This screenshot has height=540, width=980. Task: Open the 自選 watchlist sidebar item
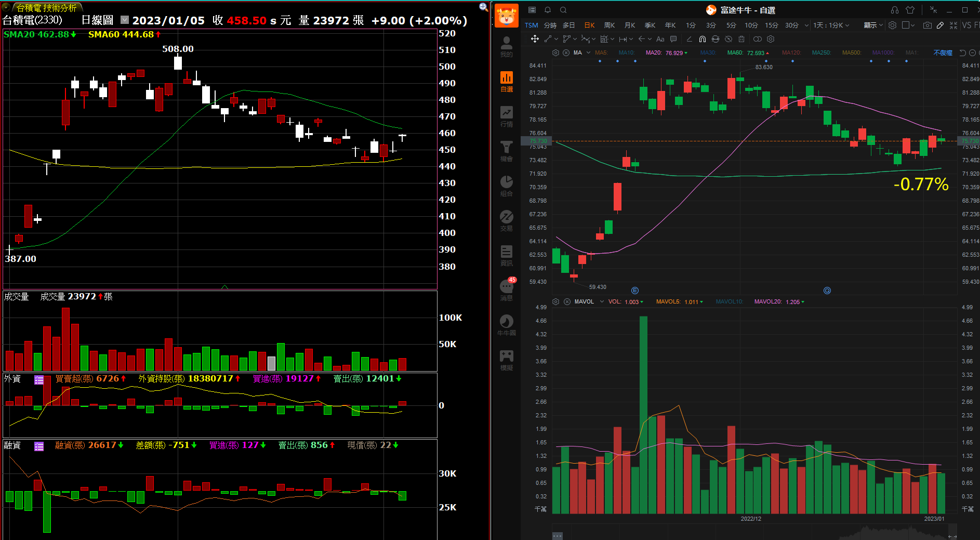pos(507,82)
